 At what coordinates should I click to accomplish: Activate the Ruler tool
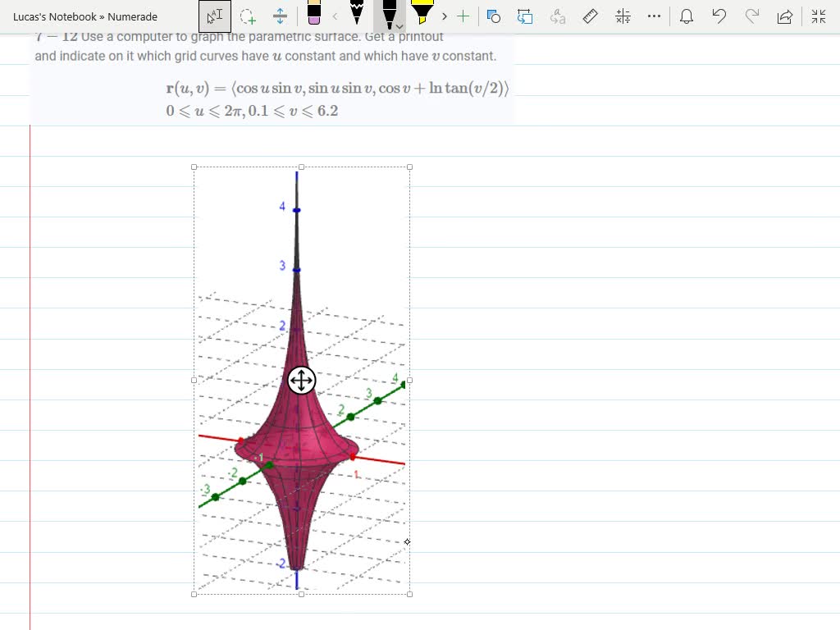(591, 16)
